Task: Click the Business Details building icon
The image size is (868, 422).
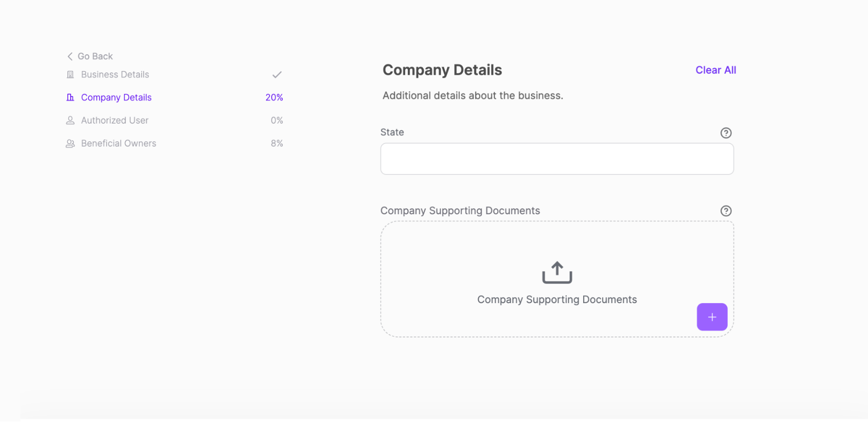Action: [x=70, y=75]
